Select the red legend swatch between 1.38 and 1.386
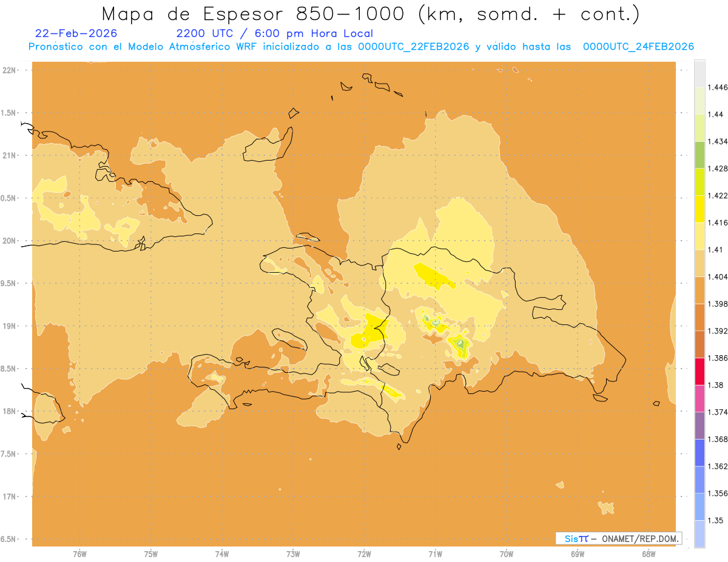728x562 pixels. click(699, 371)
